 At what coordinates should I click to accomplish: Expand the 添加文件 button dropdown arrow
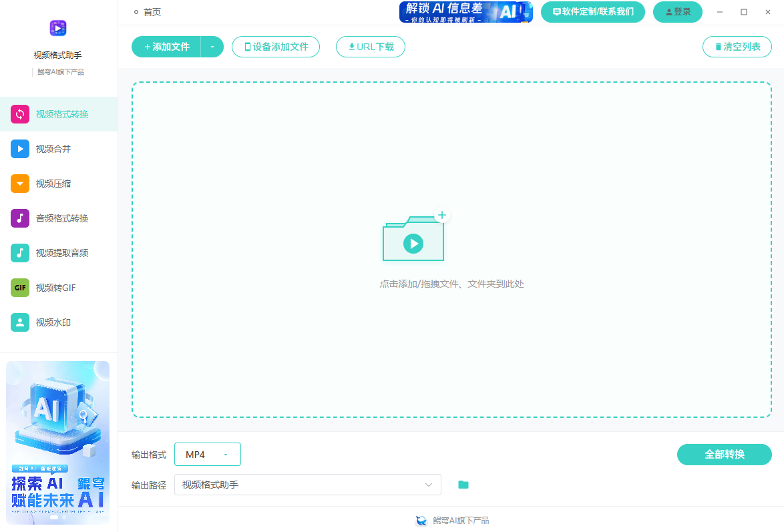[212, 47]
